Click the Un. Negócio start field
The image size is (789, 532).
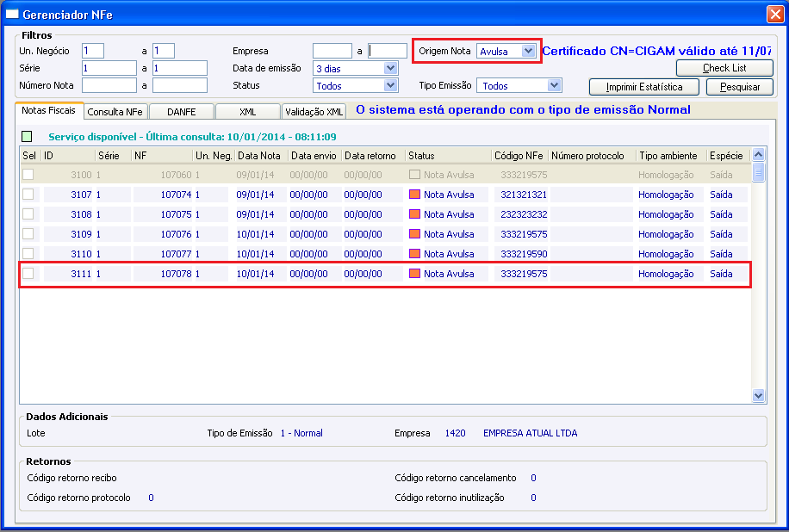click(93, 51)
